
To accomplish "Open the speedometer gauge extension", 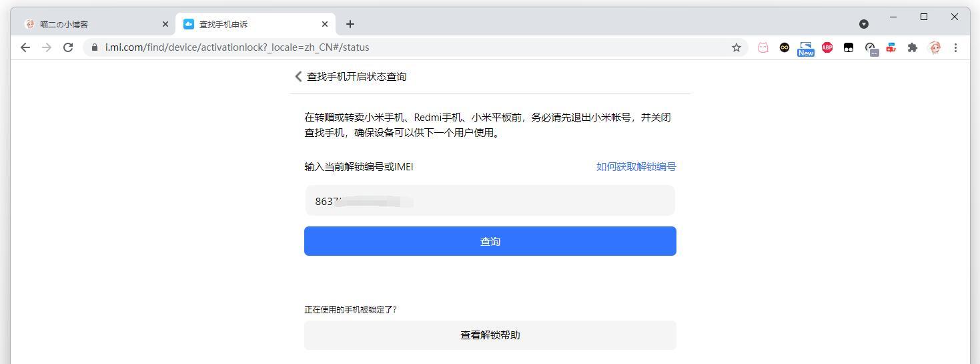I will [871, 48].
